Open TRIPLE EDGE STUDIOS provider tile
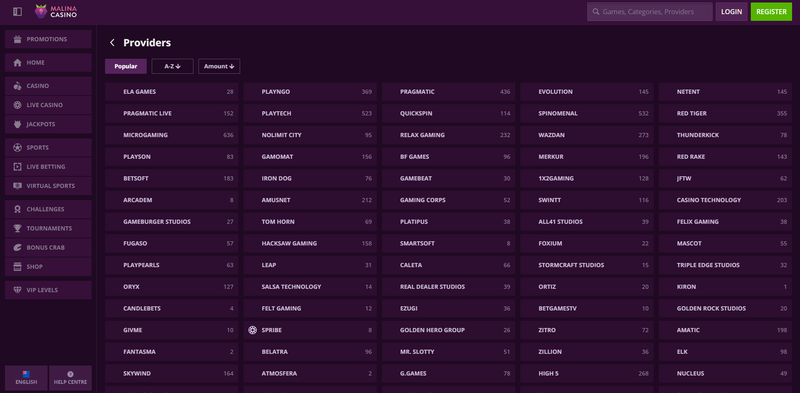Image resolution: width=800 pixels, height=393 pixels. click(725, 265)
